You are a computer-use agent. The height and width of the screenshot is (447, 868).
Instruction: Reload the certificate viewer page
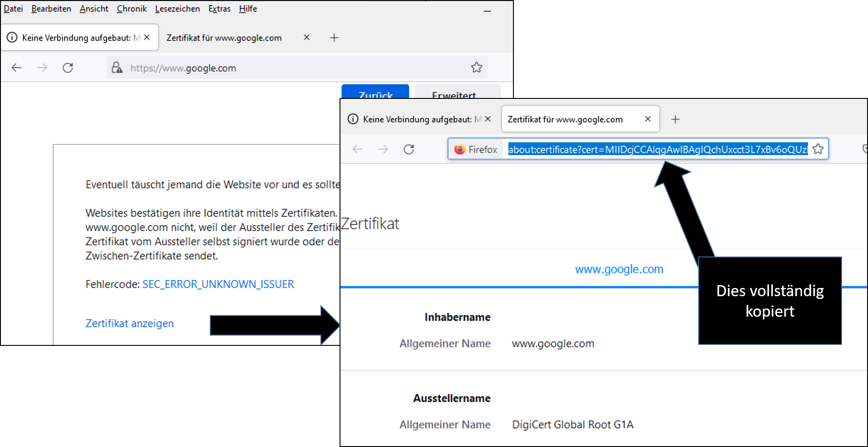click(x=409, y=149)
